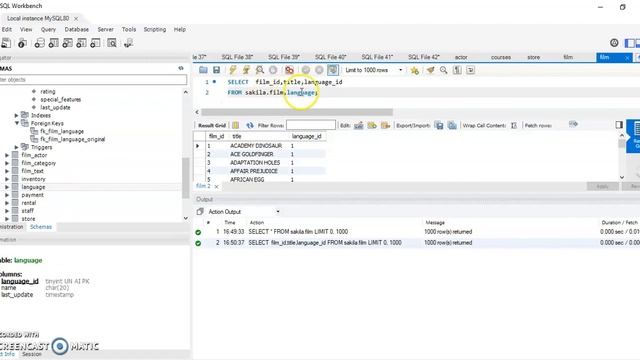Close the film 2 result tab
The width and height of the screenshot is (640, 360).
click(x=216, y=187)
